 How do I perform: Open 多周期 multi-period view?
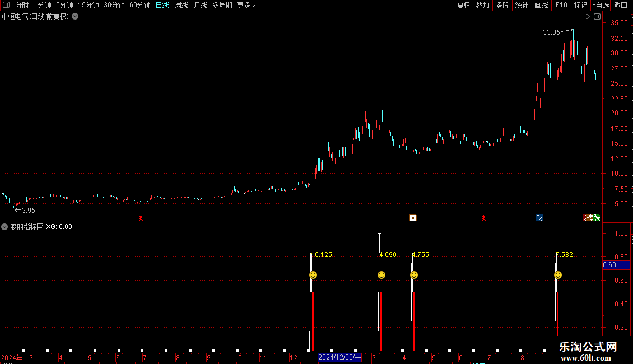[222, 5]
